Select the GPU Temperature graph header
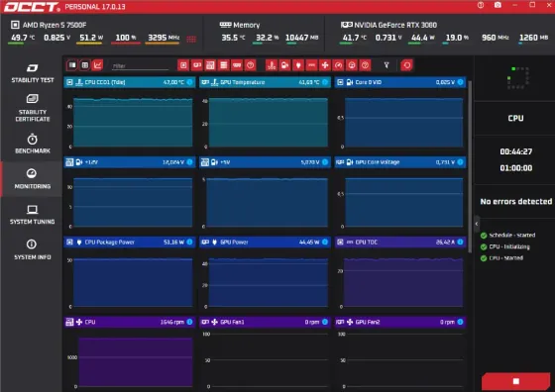This screenshot has width=555, height=392. [265, 82]
